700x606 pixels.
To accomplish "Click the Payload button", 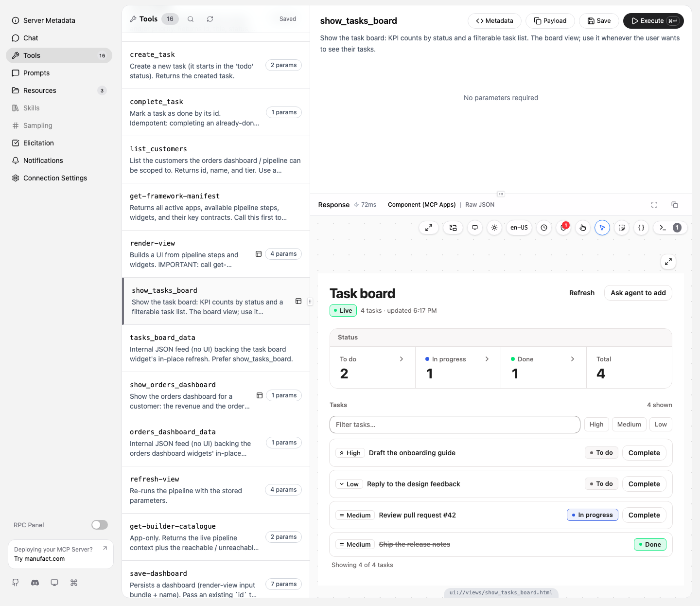I will 550,21.
